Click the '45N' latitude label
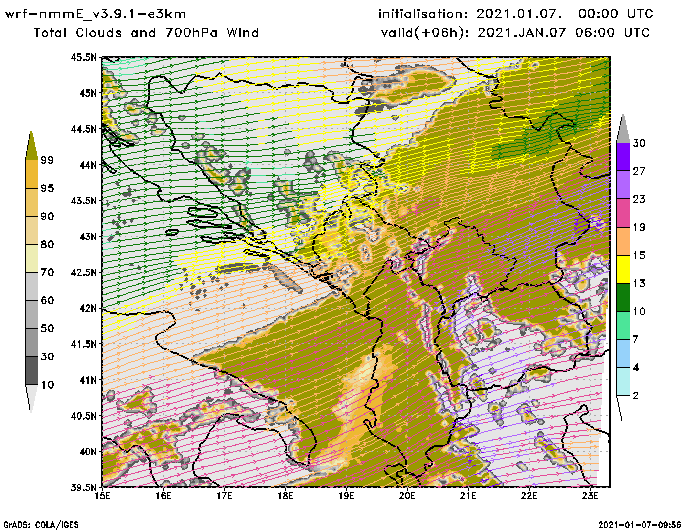700x530 pixels. point(88,93)
